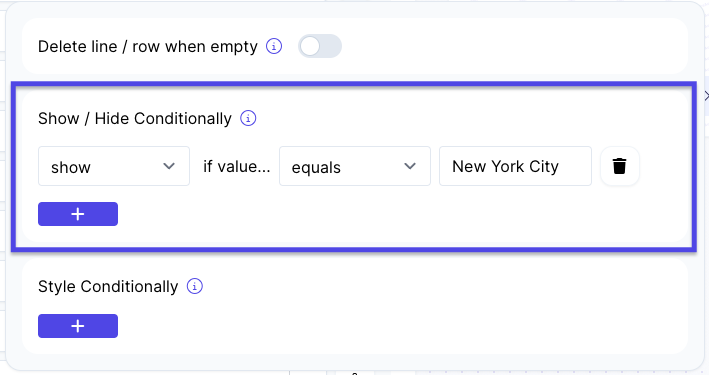Enable the Delete line / row when empty switch
709x375 pixels.
coord(320,46)
